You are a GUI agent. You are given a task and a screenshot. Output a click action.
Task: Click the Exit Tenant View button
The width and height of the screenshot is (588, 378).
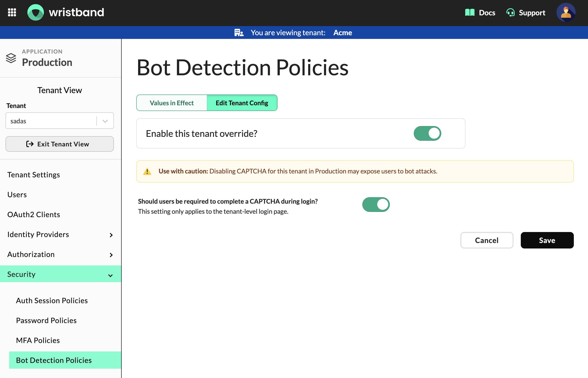pos(60,144)
